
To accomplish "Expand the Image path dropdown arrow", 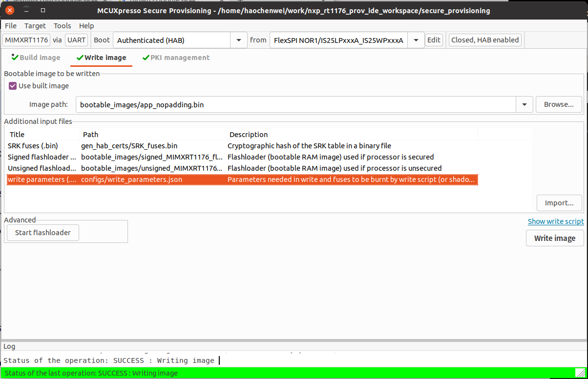I will click(525, 104).
